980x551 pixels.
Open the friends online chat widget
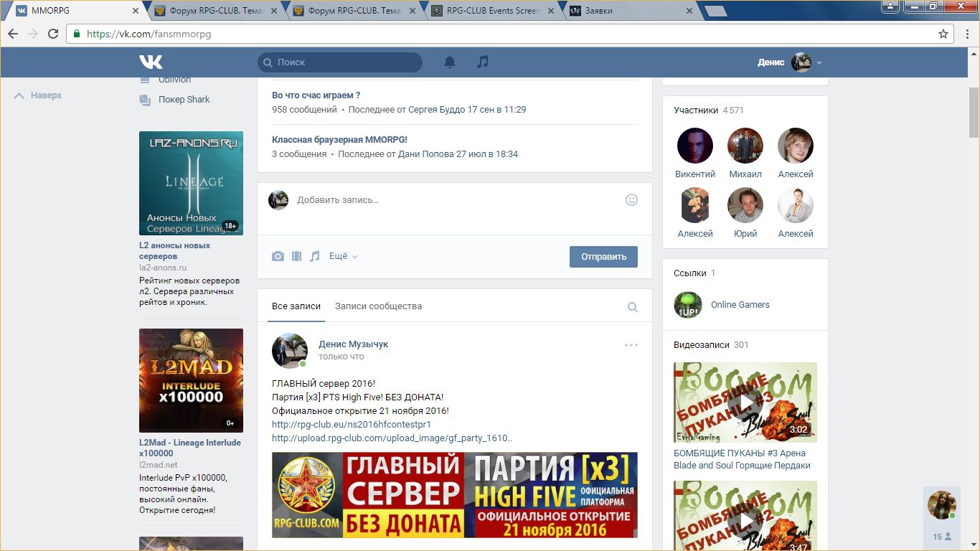(x=942, y=517)
